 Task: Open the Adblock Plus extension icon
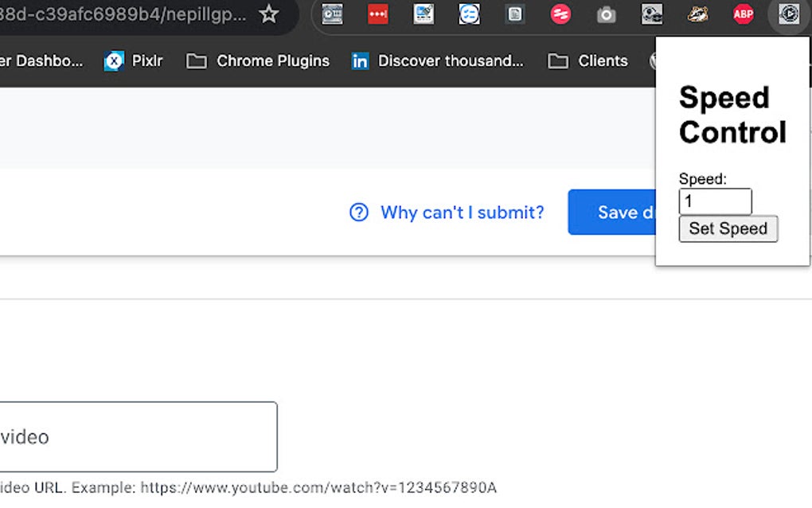[x=743, y=14]
